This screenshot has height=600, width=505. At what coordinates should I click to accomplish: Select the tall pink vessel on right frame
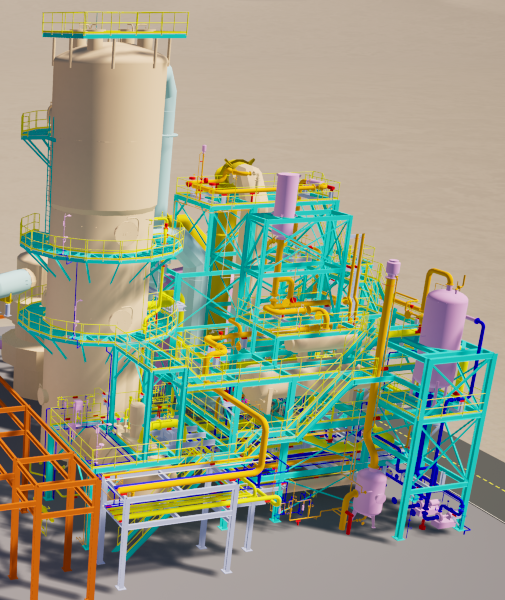click(x=443, y=339)
